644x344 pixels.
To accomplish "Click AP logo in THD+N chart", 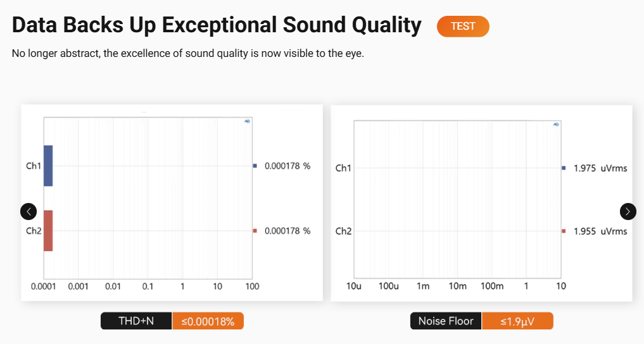I will [247, 121].
